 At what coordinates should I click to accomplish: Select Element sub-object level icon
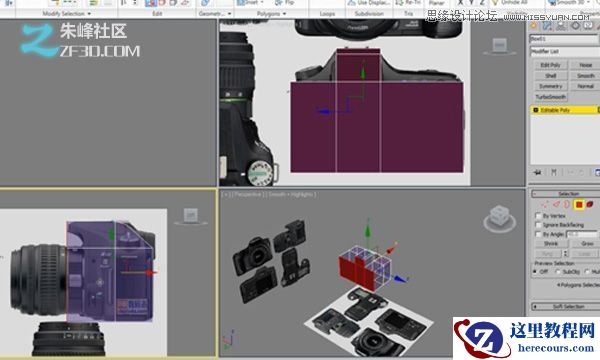coord(590,205)
